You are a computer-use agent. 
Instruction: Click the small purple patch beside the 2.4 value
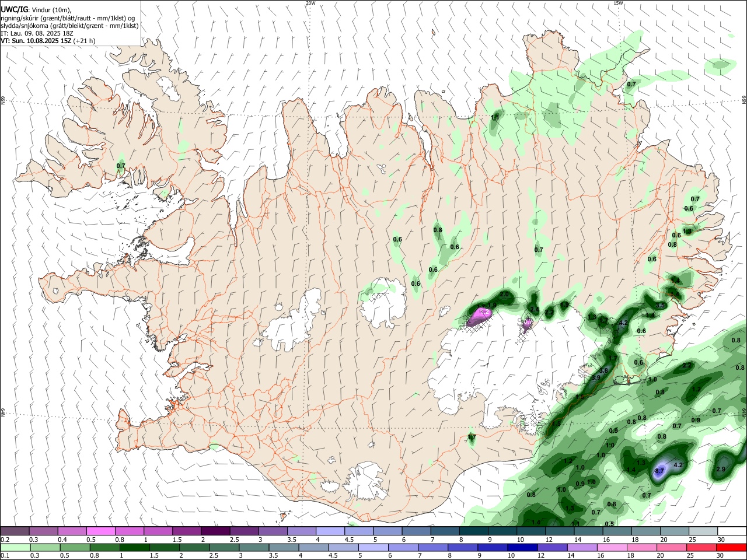coord(527,323)
